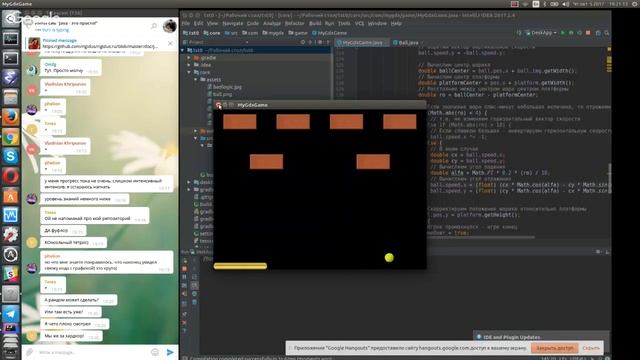Open the system monitor dock icon
The height and width of the screenshot is (360, 640).
click(11, 215)
